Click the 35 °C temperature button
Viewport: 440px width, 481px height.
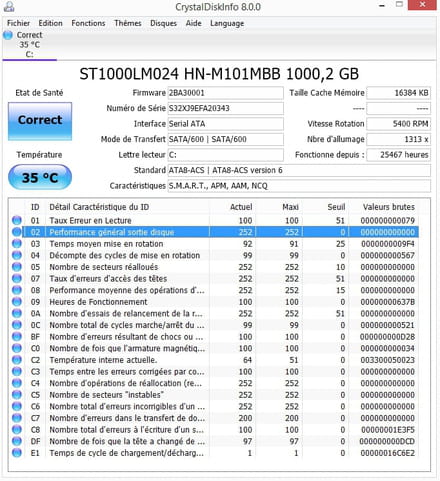click(40, 177)
